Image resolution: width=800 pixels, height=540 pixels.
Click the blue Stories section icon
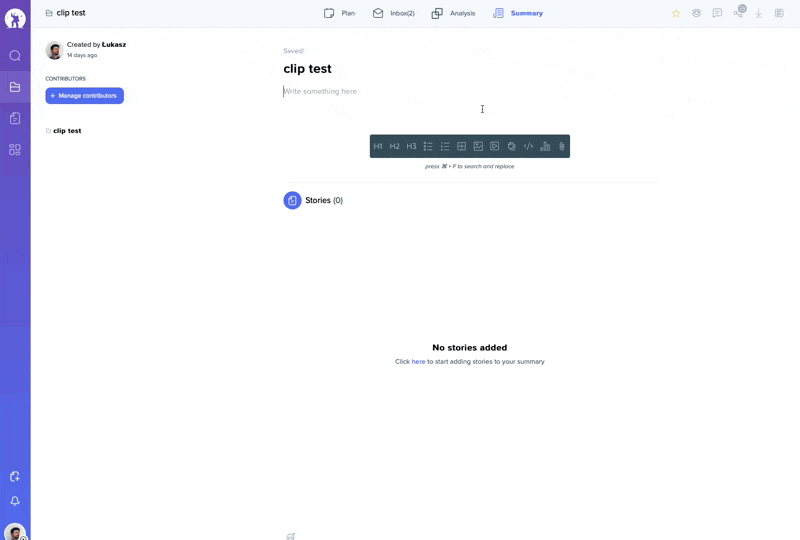point(292,200)
